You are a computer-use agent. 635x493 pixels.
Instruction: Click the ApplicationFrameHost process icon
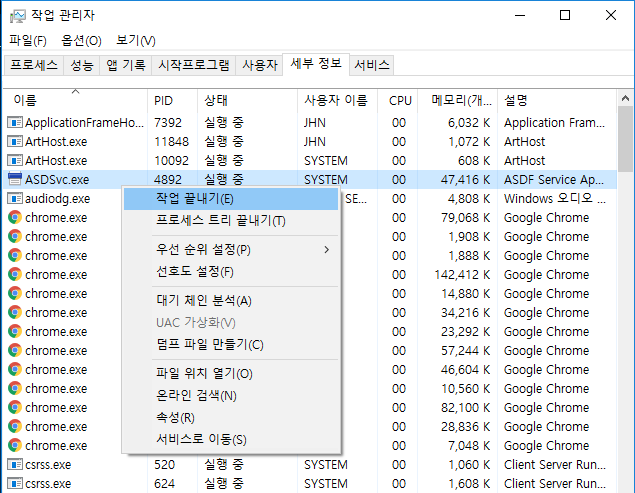[x=15, y=122]
